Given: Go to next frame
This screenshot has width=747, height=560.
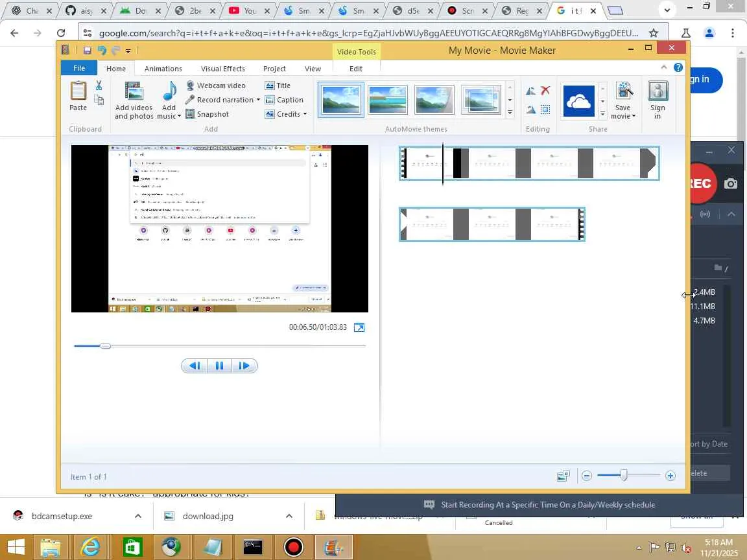Looking at the screenshot, I should click(244, 366).
